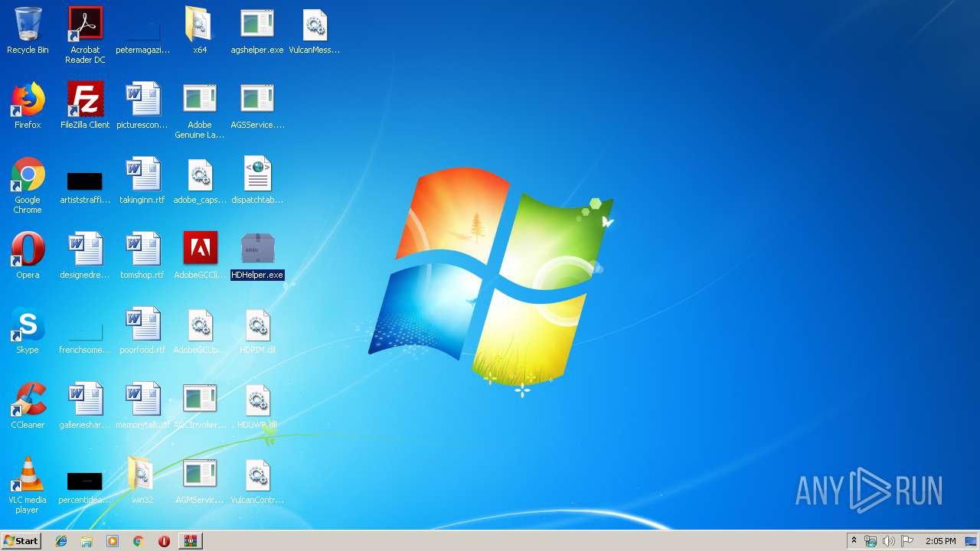Open Action Center flag icon
Image resolution: width=980 pixels, height=551 pixels.
[907, 541]
